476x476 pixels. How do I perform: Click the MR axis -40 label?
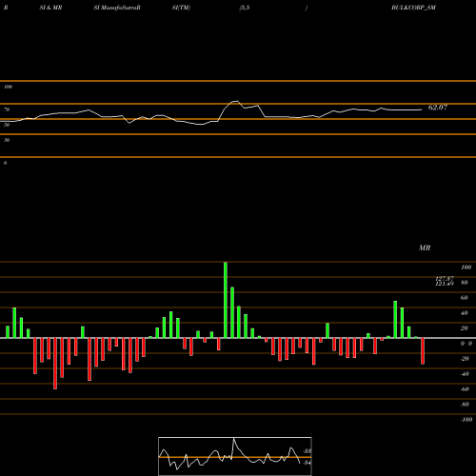(465, 374)
